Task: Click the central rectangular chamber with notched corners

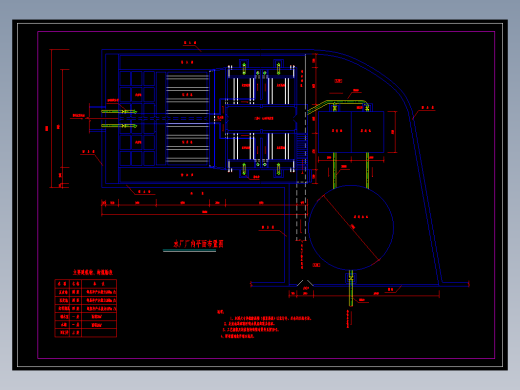Action: tap(261, 118)
